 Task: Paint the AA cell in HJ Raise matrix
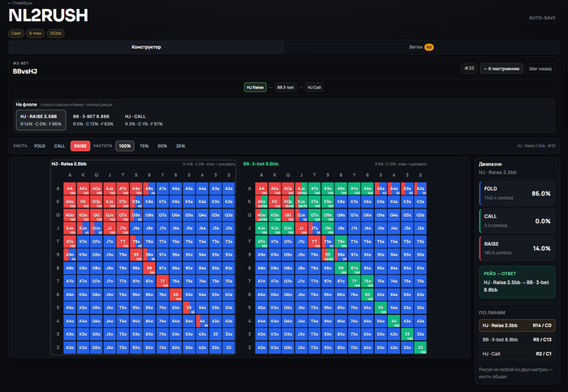pos(70,188)
